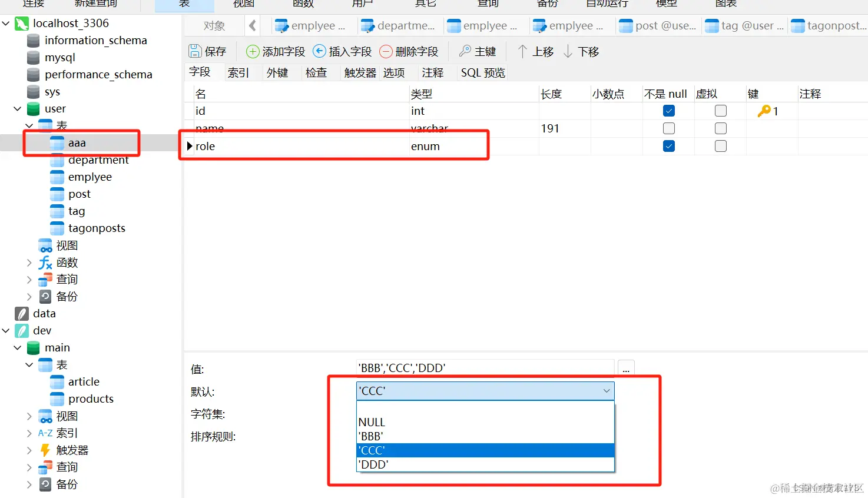Select the aaa table in tree
The width and height of the screenshot is (868, 498).
(77, 143)
